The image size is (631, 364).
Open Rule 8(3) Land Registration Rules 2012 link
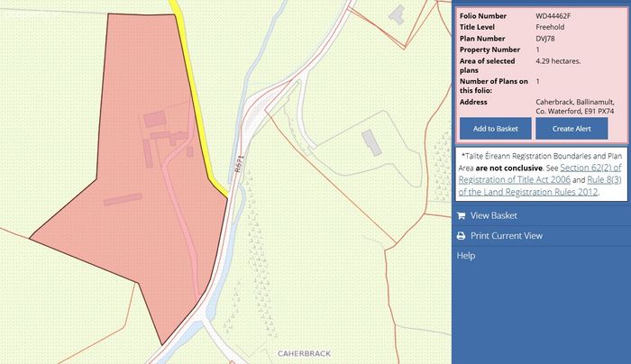coord(540,186)
